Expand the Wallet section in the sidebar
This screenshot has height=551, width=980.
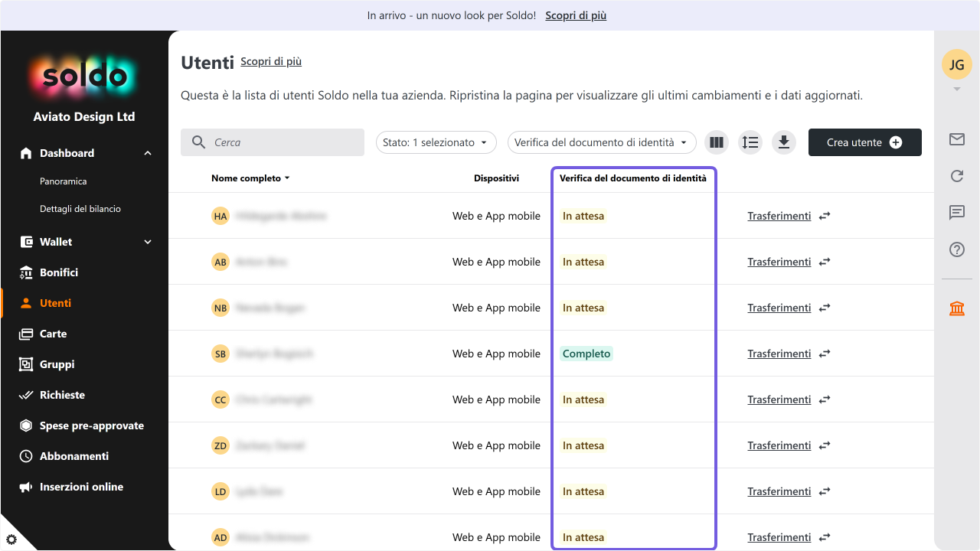[148, 242]
